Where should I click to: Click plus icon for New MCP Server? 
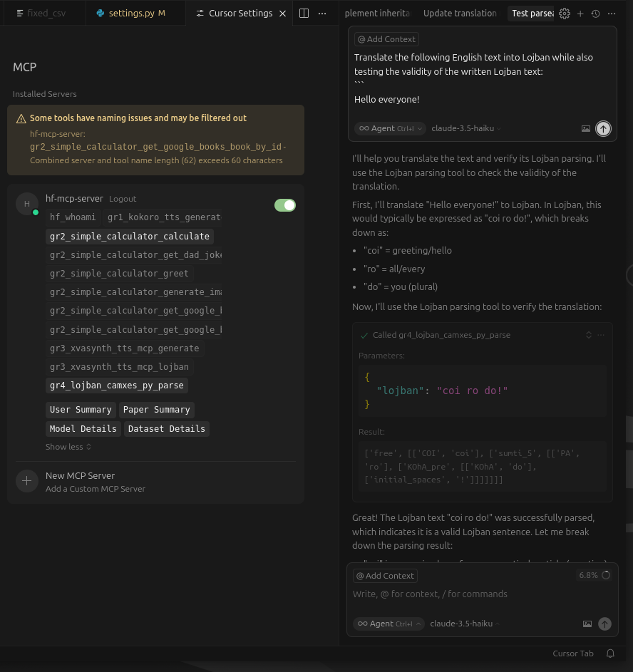(x=26, y=481)
